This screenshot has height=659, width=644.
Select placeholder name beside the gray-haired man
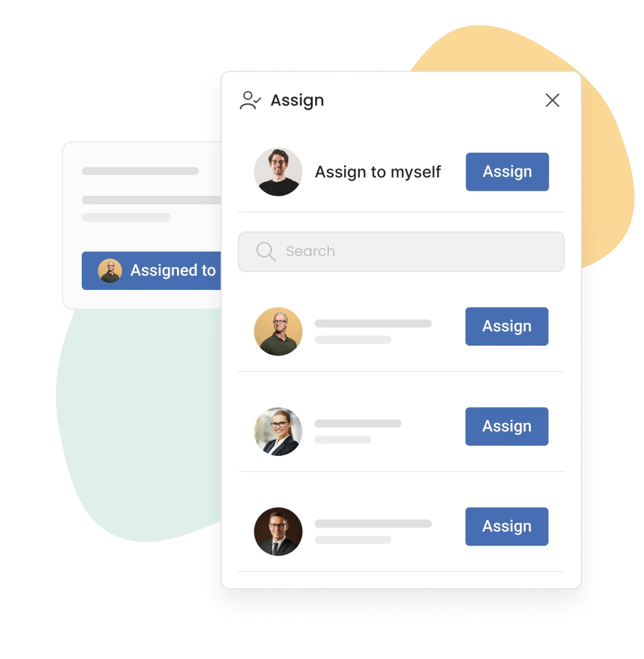[x=373, y=323]
